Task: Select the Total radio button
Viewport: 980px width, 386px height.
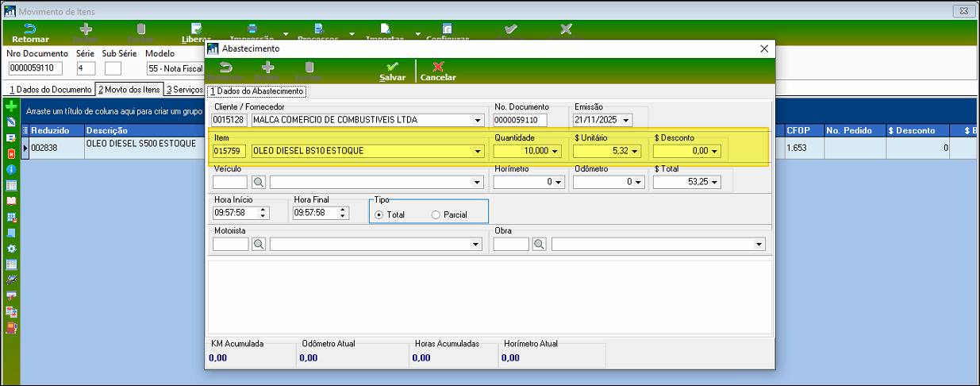Action: tap(379, 214)
